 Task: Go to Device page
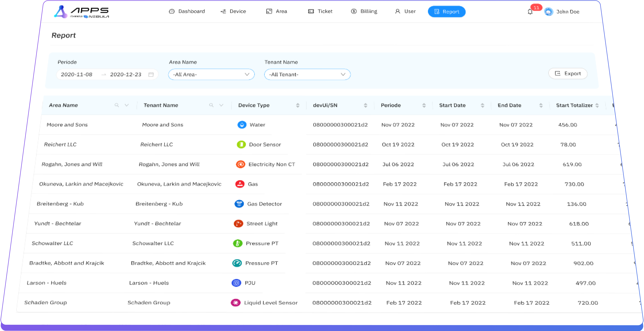click(x=233, y=11)
